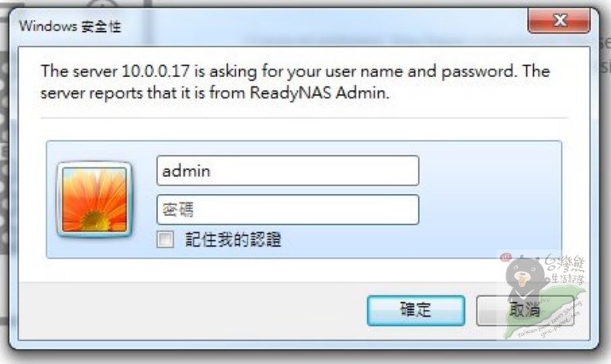The height and width of the screenshot is (364, 611).
Task: Confirm login with the 確定 button
Action: (415, 311)
